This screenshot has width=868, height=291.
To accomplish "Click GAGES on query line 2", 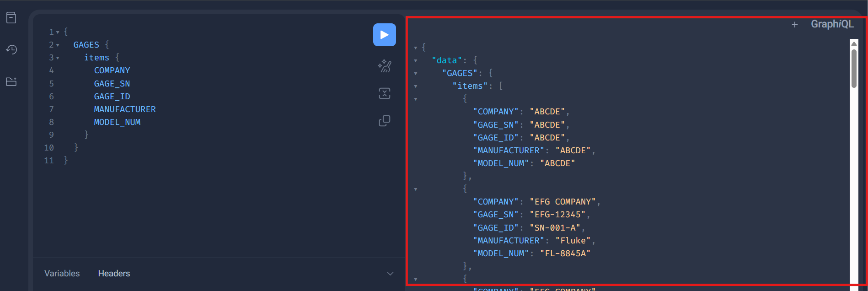I will [x=86, y=45].
